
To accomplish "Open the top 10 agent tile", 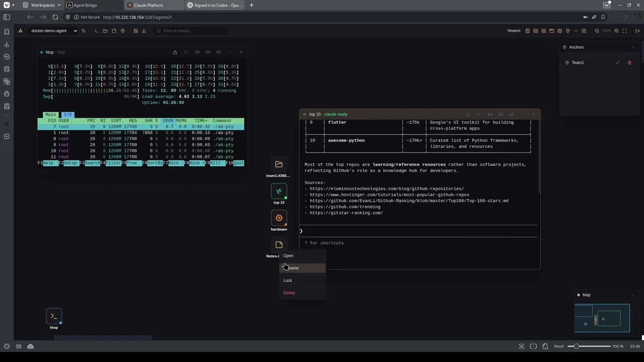I will pyautogui.click(x=279, y=192).
